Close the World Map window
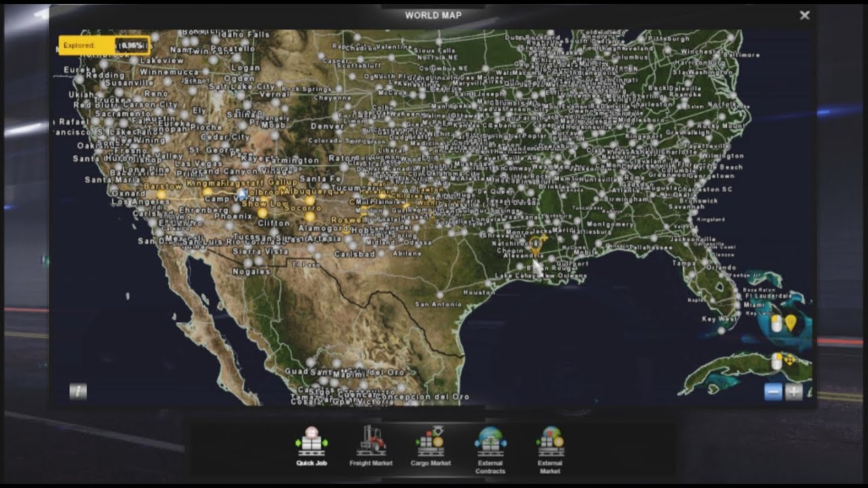Viewport: 868px width, 488px height. coord(804,15)
